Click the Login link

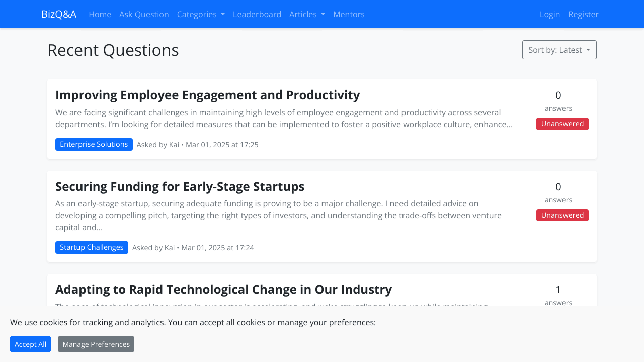550,14
